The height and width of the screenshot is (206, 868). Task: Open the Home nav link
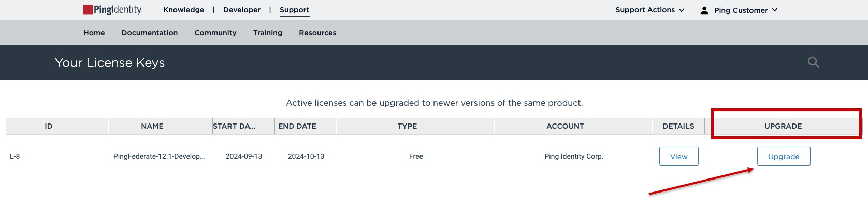[94, 33]
